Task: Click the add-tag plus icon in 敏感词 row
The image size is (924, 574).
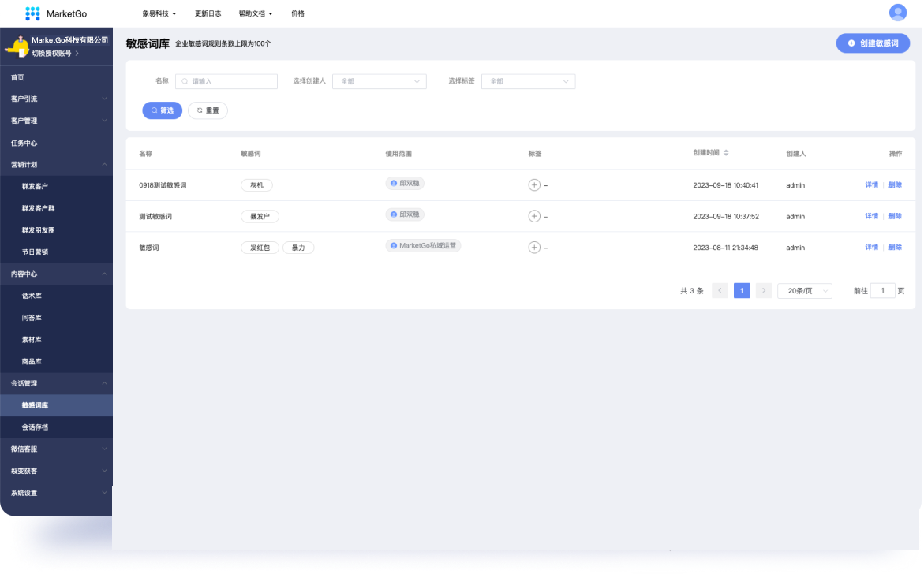Action: [x=534, y=248]
